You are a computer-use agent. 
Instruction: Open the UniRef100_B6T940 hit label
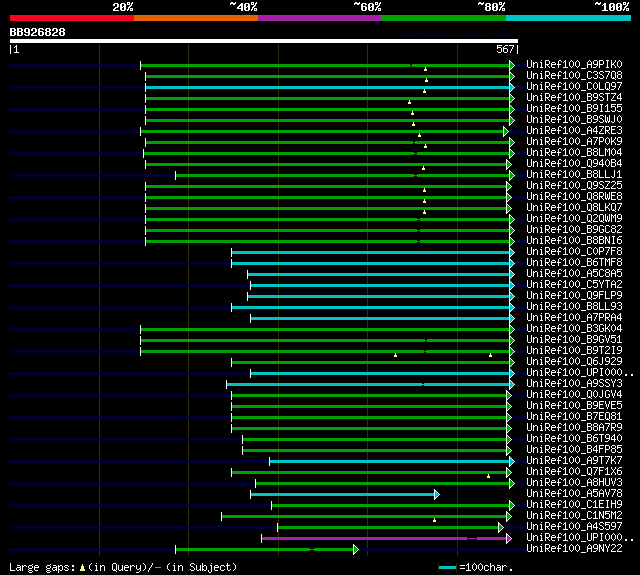click(574, 439)
